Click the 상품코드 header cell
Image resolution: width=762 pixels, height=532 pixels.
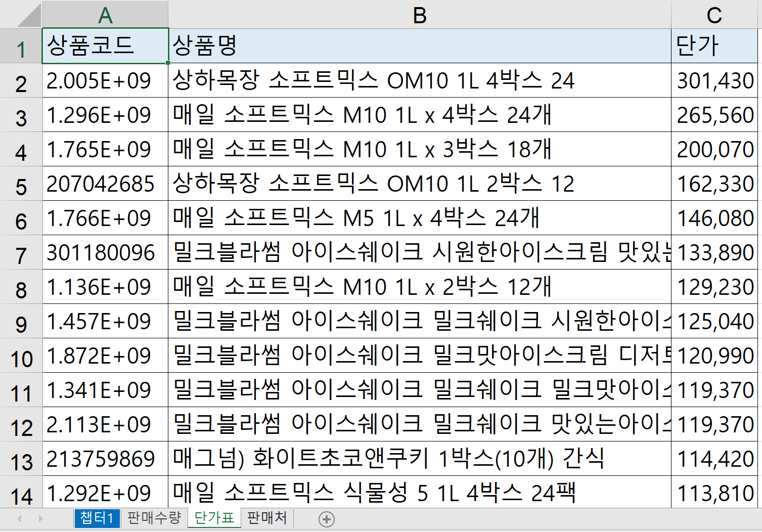105,46
